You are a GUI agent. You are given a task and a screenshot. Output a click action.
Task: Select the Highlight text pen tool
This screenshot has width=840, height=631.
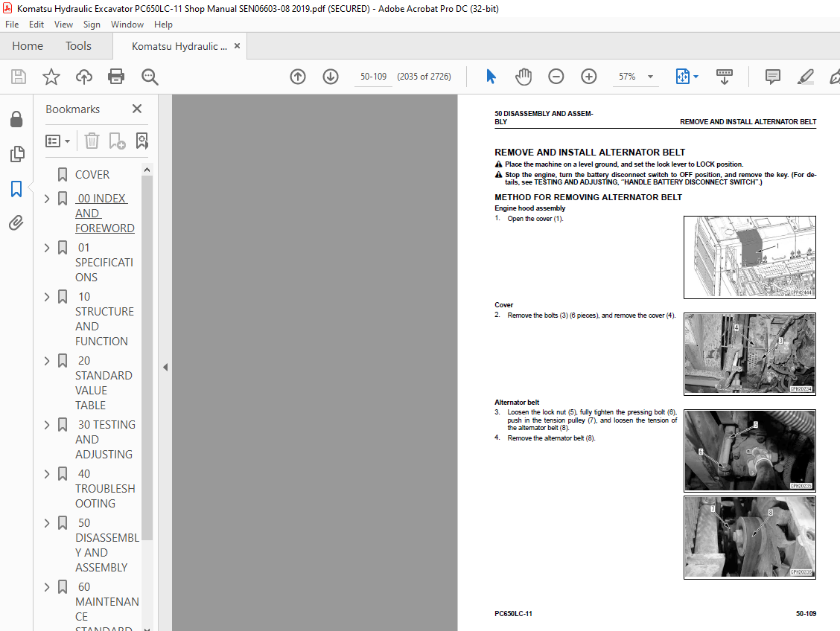(x=805, y=77)
